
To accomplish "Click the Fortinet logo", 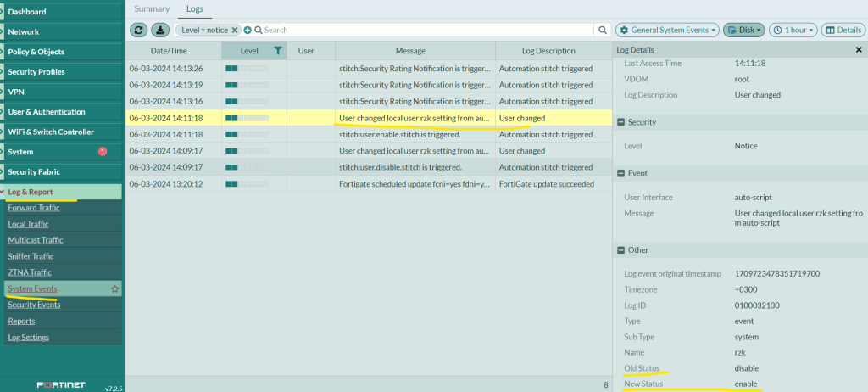I will pos(61,385).
